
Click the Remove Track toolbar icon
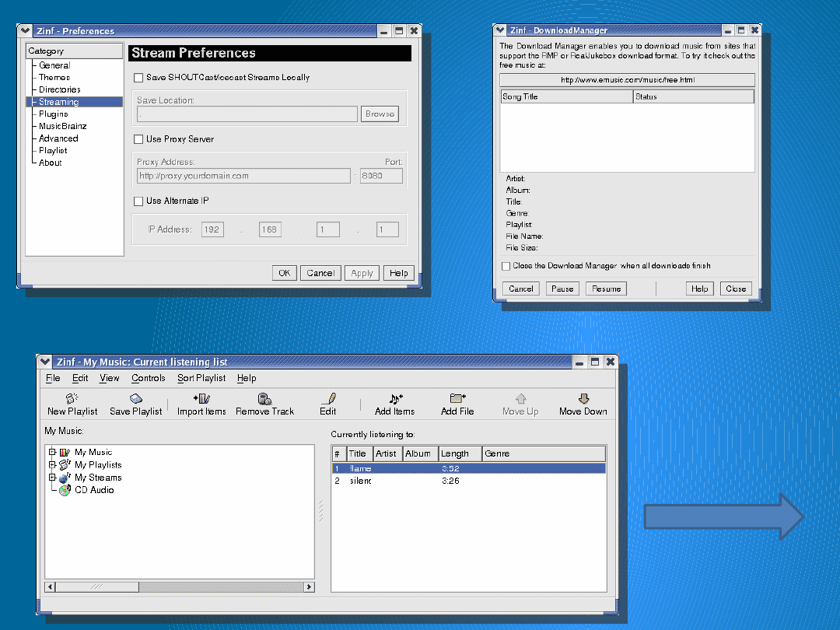(264, 399)
